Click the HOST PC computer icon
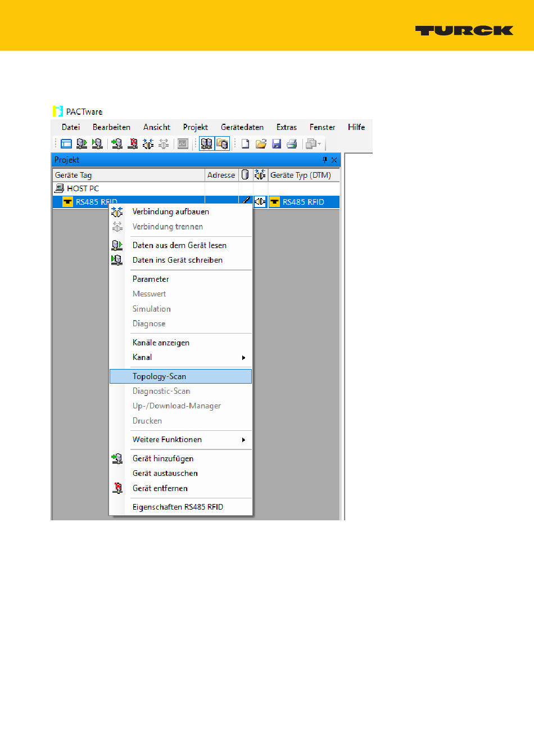 pos(60,188)
